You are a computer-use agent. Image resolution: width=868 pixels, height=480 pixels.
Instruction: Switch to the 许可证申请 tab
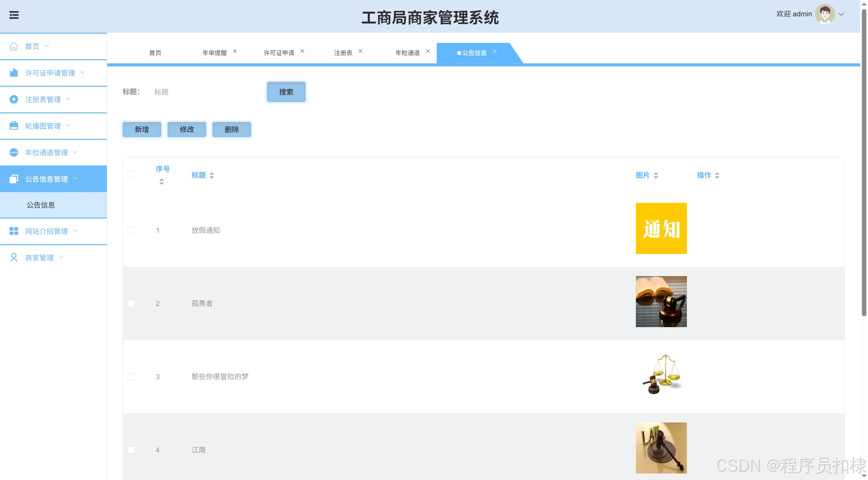point(279,53)
